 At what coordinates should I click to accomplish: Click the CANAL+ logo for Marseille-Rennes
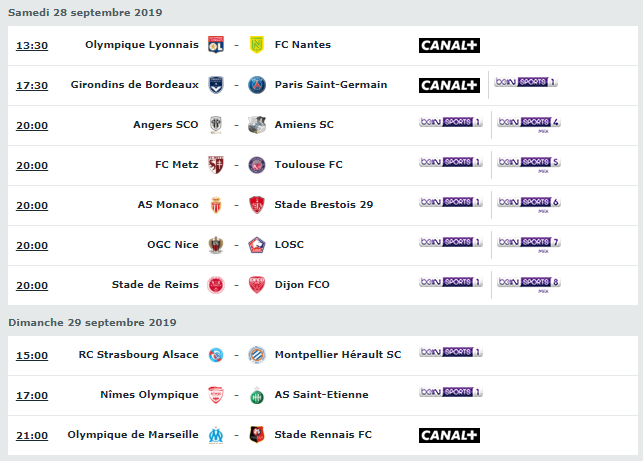tap(449, 436)
